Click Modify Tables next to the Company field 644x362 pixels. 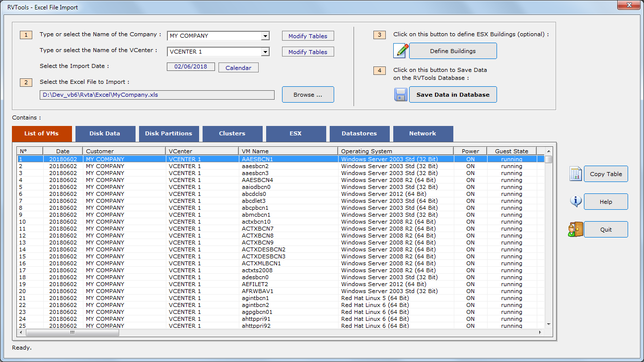coord(307,35)
